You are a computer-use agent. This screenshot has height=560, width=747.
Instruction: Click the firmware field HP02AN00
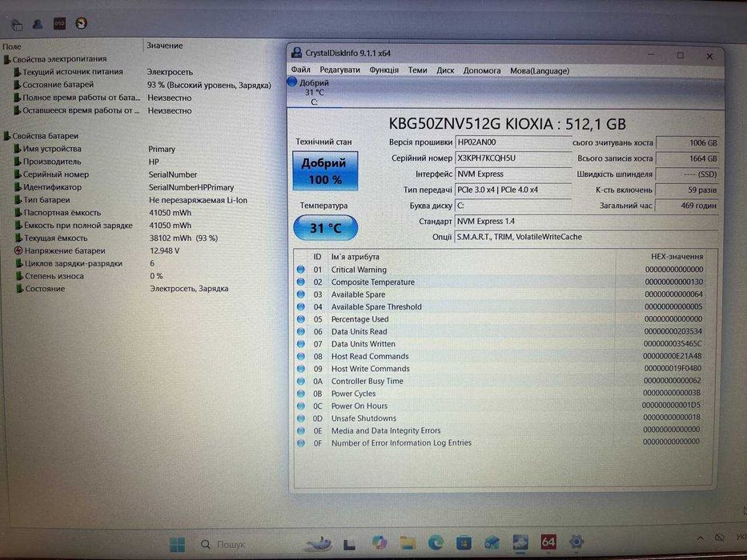tap(513, 142)
